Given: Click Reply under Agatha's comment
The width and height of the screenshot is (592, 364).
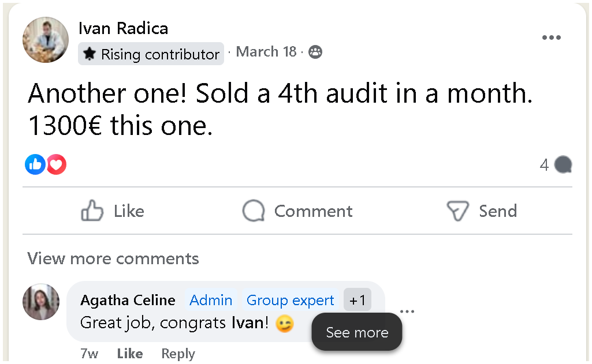Looking at the screenshot, I should (177, 353).
